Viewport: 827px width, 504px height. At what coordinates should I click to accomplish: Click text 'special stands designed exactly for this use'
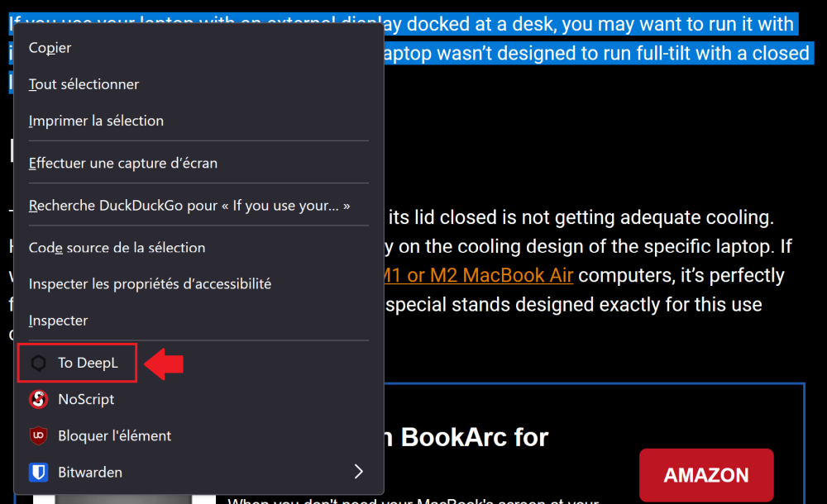574,304
